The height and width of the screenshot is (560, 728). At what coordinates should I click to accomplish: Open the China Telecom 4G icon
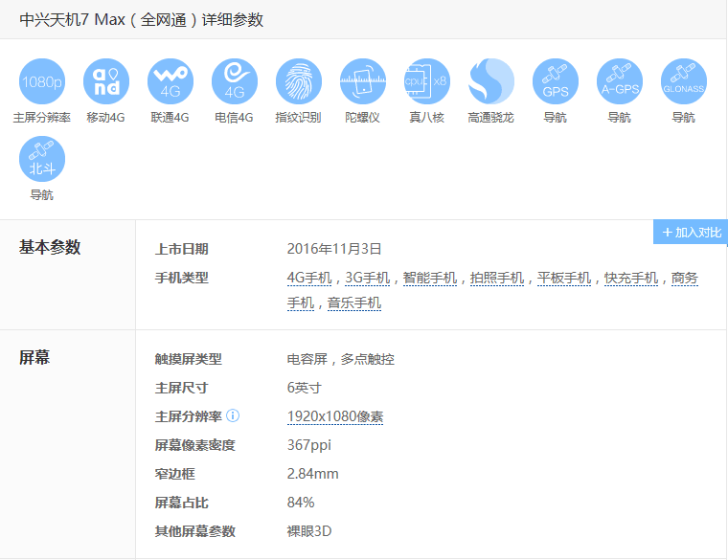235,81
